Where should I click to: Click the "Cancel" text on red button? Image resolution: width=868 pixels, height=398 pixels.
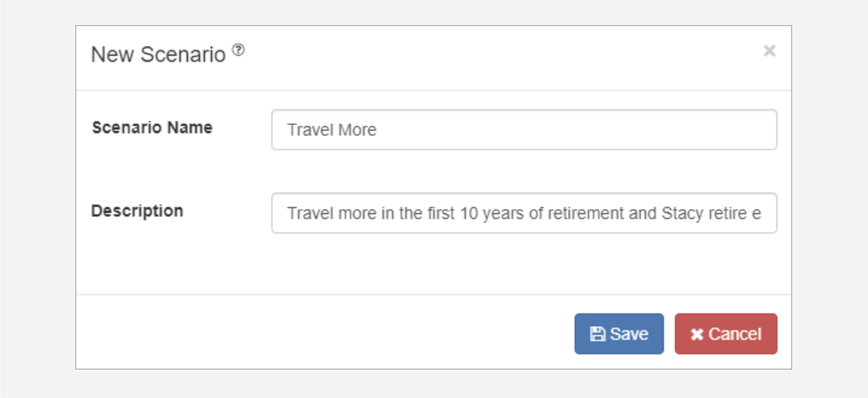(x=735, y=334)
